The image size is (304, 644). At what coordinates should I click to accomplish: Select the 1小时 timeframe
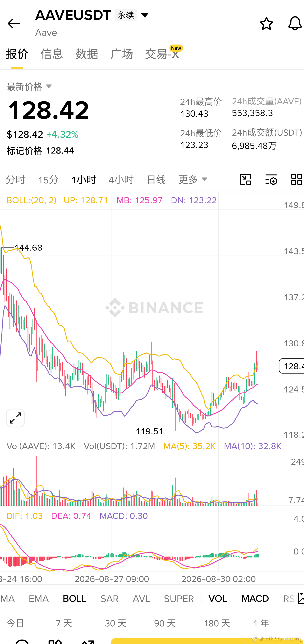pos(83,179)
